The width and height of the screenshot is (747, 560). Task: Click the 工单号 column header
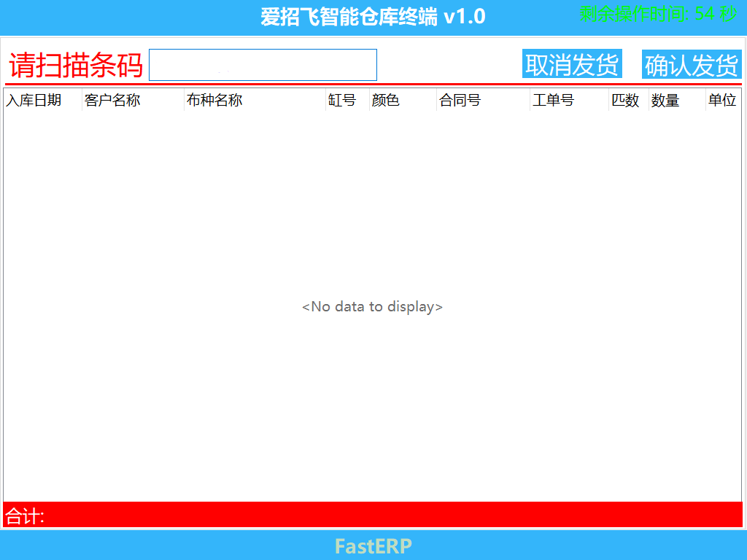[569, 100]
